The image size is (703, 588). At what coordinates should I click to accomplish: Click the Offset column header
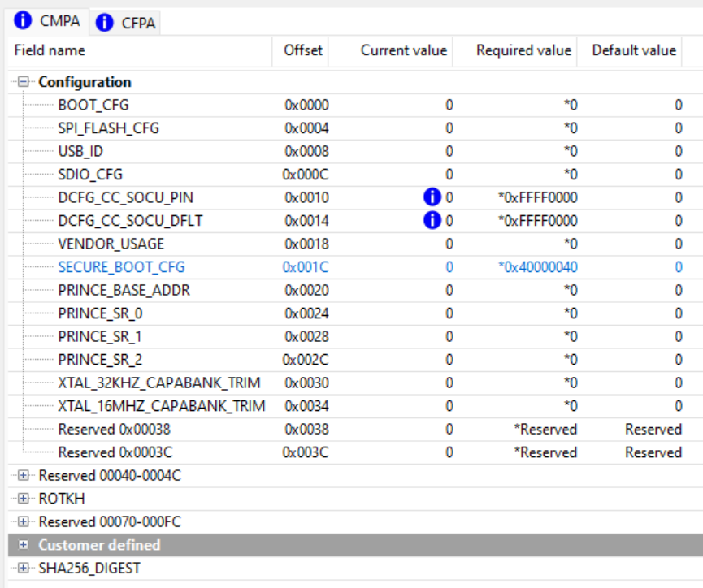[302, 50]
